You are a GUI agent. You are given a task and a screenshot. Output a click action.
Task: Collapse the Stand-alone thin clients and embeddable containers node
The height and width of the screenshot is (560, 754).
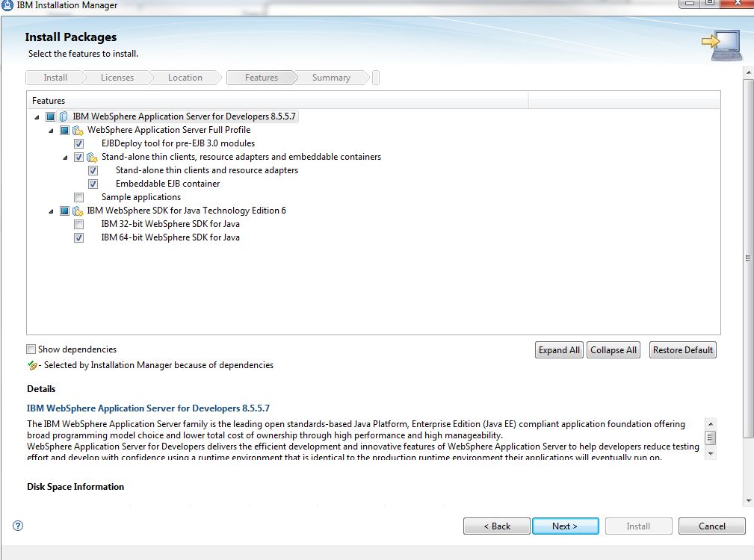click(x=66, y=158)
